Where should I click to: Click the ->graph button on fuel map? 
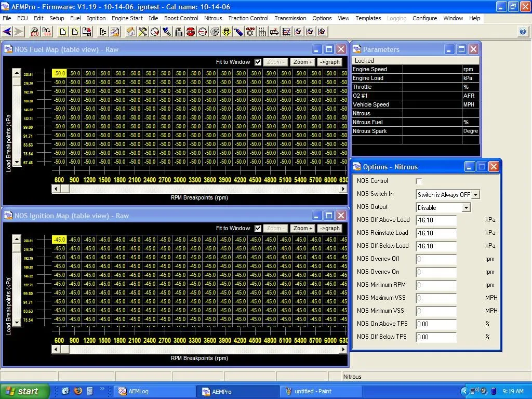click(x=330, y=62)
